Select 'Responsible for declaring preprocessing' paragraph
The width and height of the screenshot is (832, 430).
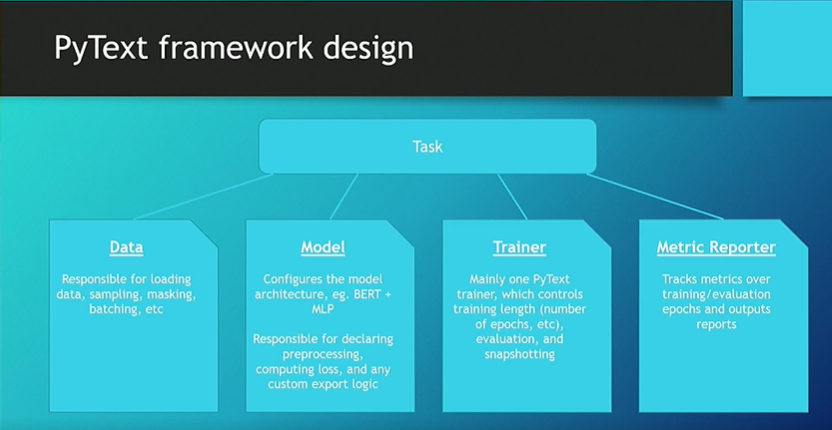tap(323, 361)
